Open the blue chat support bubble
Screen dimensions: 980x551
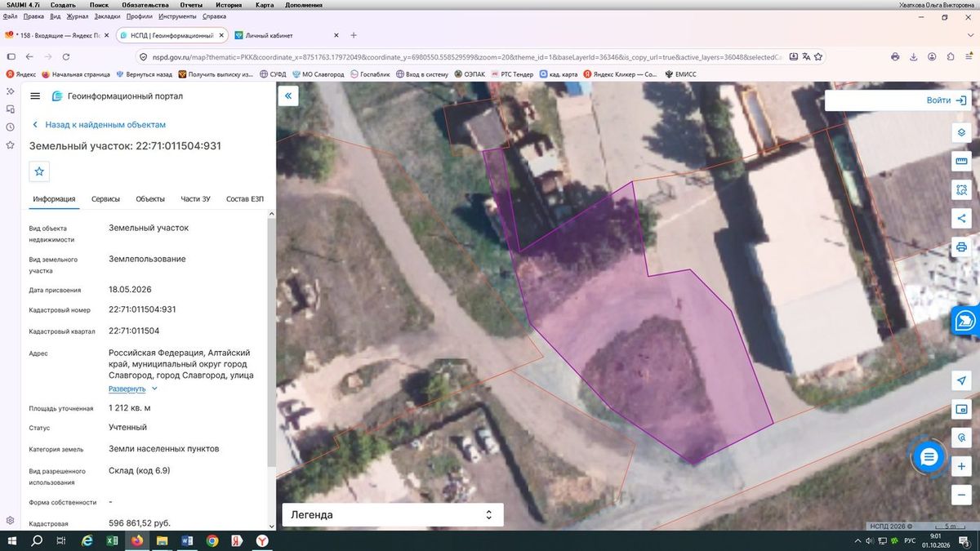tap(929, 458)
